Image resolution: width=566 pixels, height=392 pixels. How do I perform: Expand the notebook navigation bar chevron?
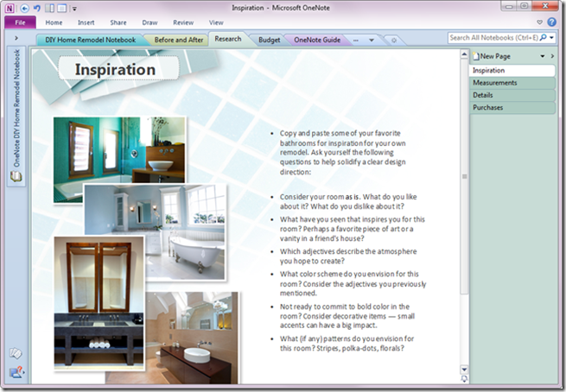coord(16,38)
